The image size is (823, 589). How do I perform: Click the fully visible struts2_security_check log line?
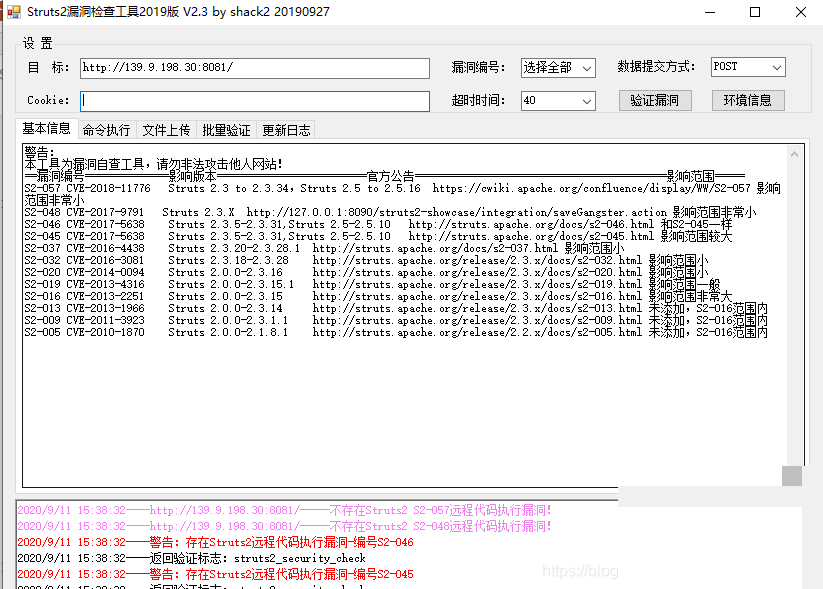click(192, 558)
